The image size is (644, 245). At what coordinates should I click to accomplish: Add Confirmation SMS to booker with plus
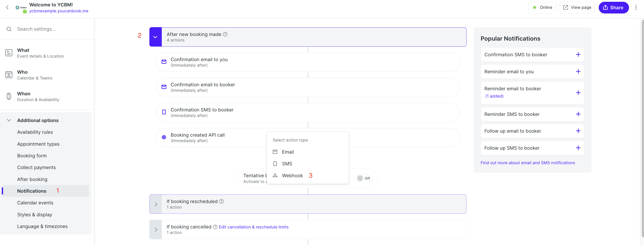578,55
